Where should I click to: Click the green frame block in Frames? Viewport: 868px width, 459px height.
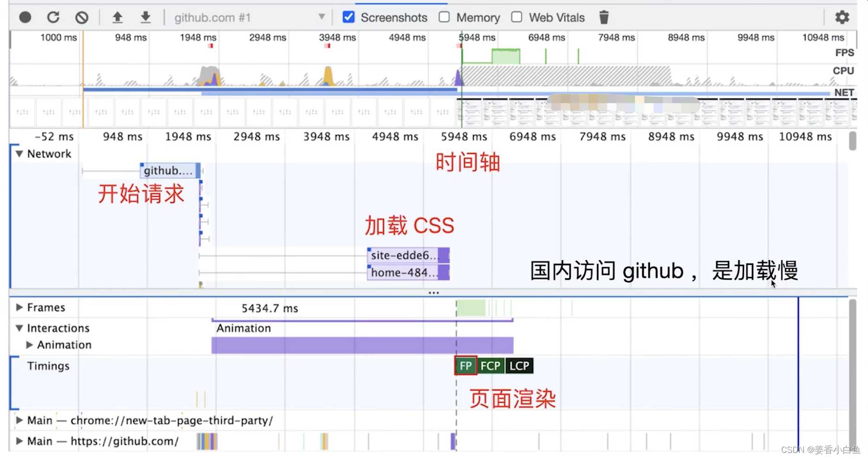[471, 308]
